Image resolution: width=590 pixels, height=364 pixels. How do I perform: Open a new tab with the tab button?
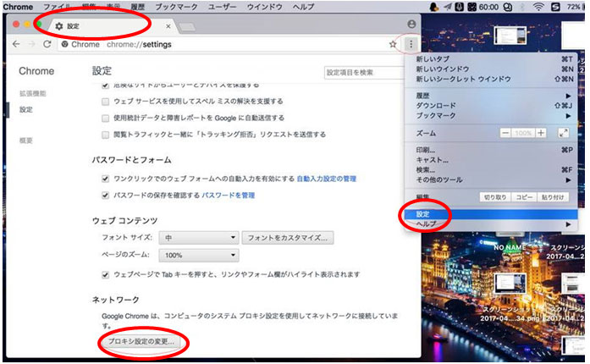point(187,27)
